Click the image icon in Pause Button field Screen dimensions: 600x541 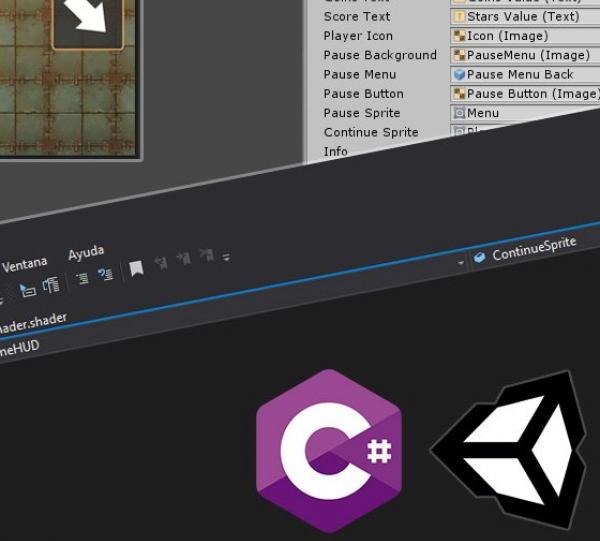459,94
